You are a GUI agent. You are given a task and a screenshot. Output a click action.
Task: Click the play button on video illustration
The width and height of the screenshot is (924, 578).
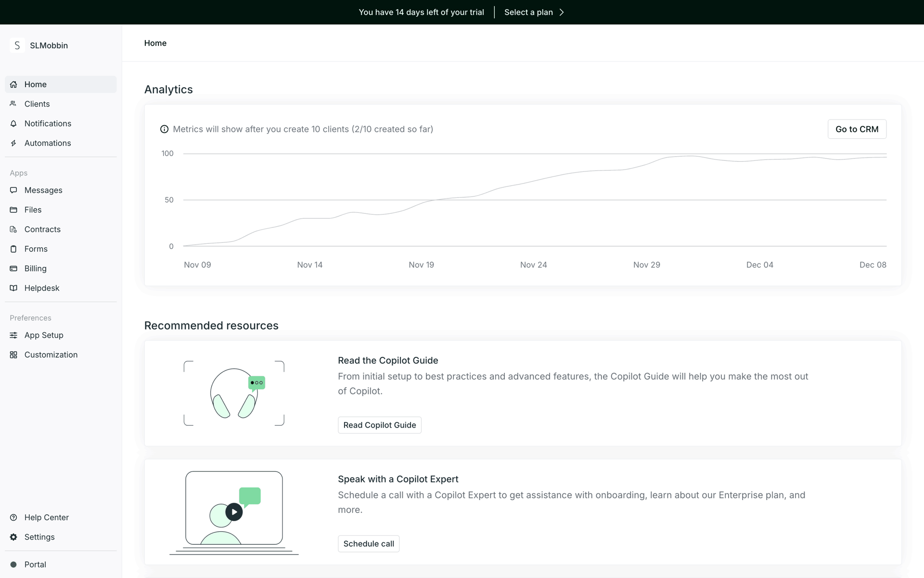click(234, 512)
